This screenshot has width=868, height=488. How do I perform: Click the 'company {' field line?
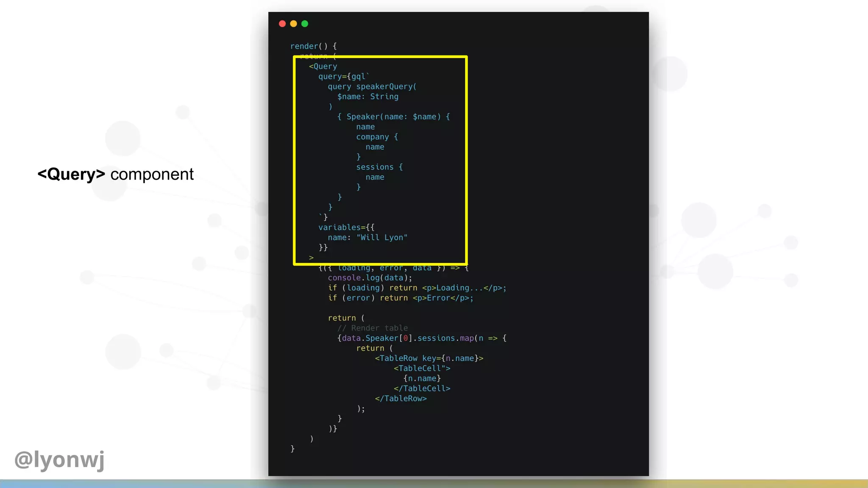pyautogui.click(x=377, y=137)
